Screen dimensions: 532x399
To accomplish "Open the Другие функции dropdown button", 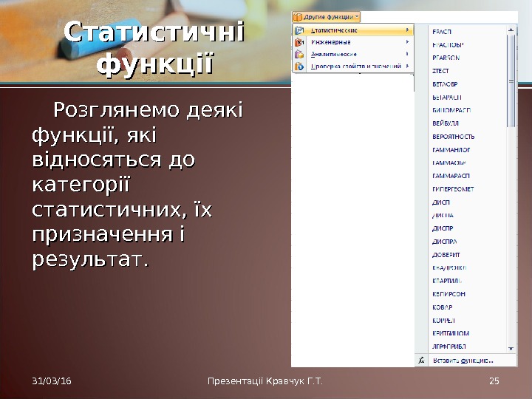I will point(326,17).
